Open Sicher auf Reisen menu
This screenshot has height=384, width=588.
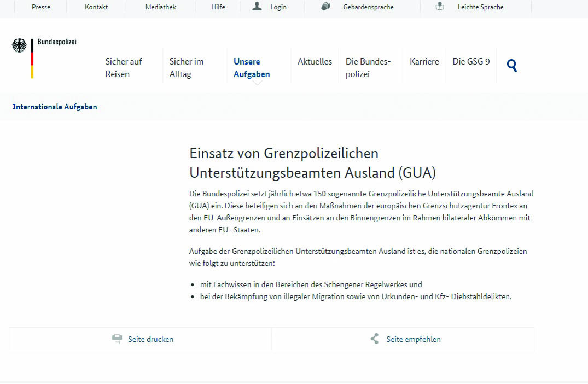click(124, 68)
